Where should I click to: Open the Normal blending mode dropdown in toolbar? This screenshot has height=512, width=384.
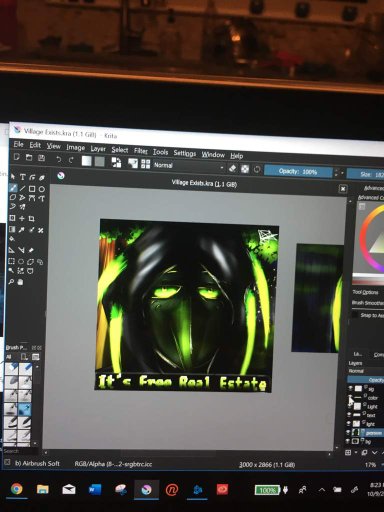point(188,166)
